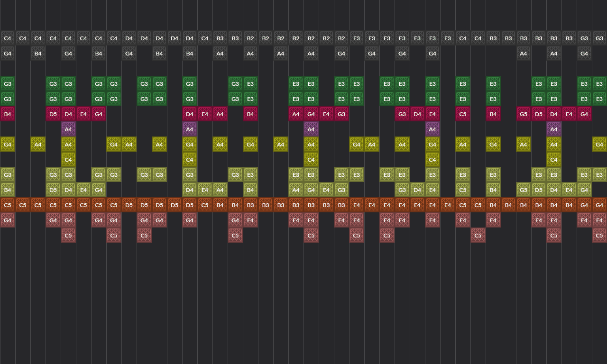This screenshot has height=364, width=607.
Task: Click the first orange B3 note
Action: pyautogui.click(x=250, y=205)
